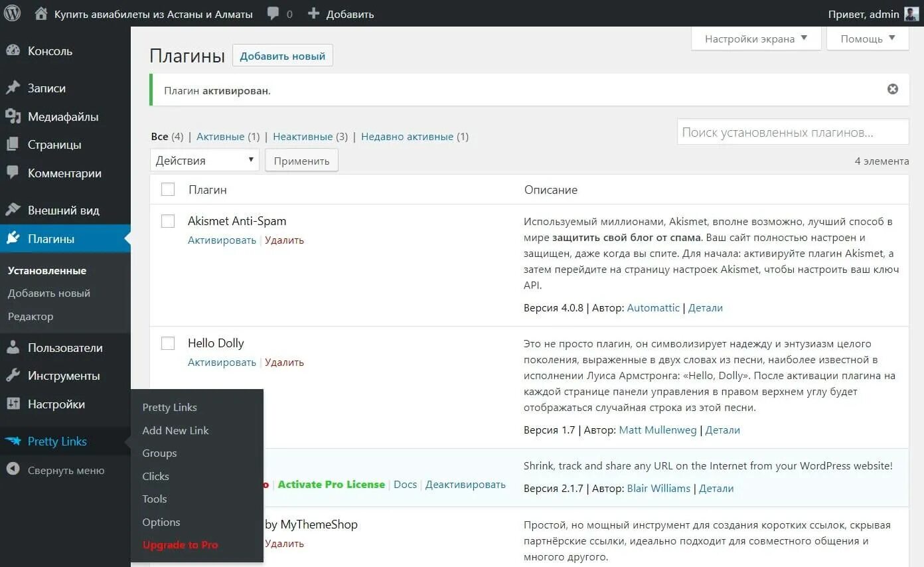Click Активировать under Hello Dolly
This screenshot has height=567, width=924.
tap(222, 363)
